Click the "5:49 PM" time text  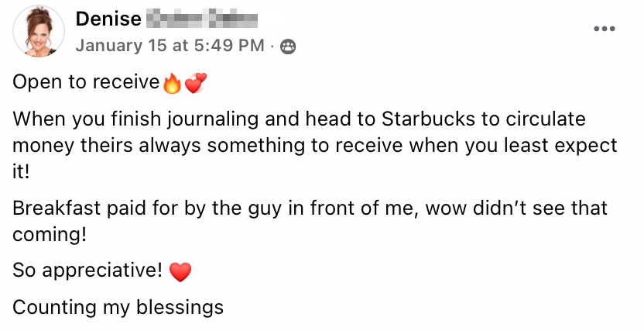[228, 46]
